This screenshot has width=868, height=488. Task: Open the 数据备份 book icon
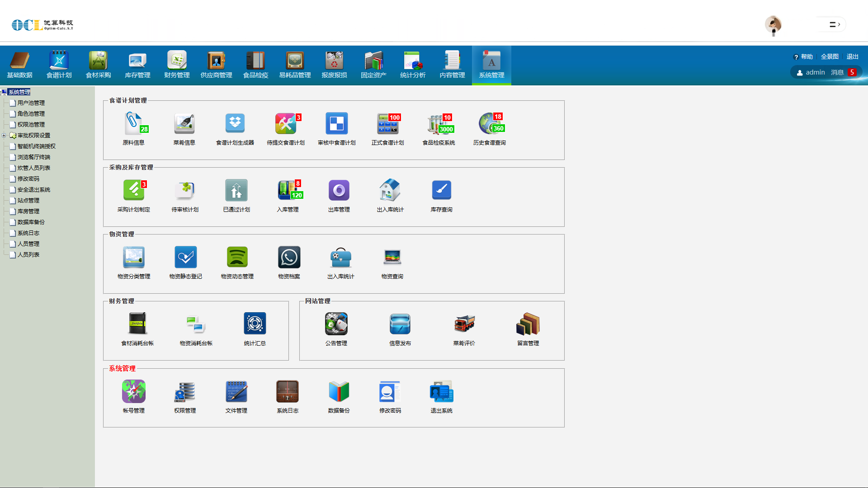point(339,391)
